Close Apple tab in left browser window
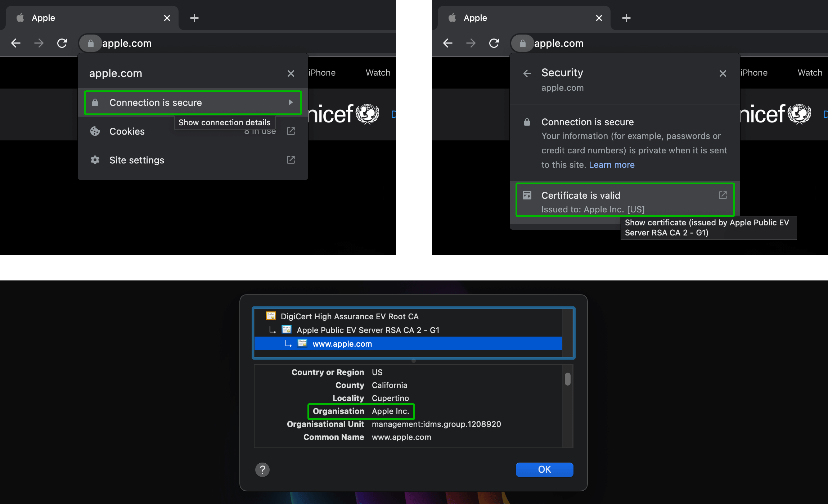The image size is (828, 504). point(167,18)
